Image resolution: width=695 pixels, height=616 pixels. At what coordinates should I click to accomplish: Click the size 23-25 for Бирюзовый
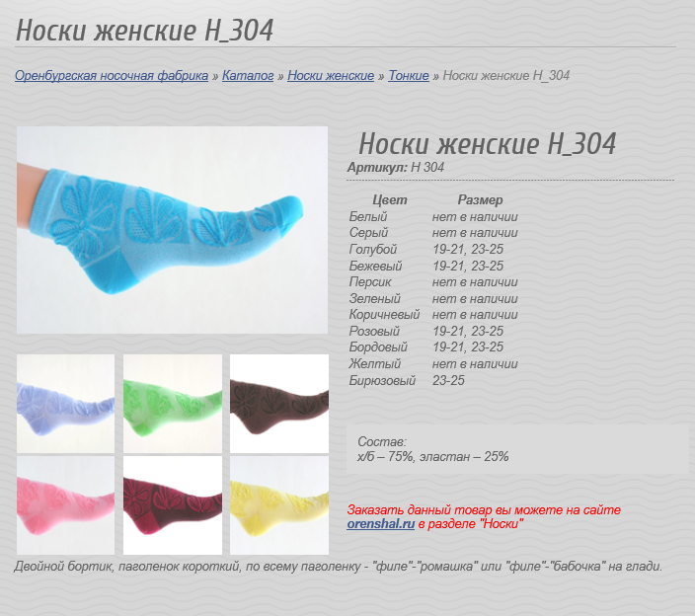pos(448,380)
